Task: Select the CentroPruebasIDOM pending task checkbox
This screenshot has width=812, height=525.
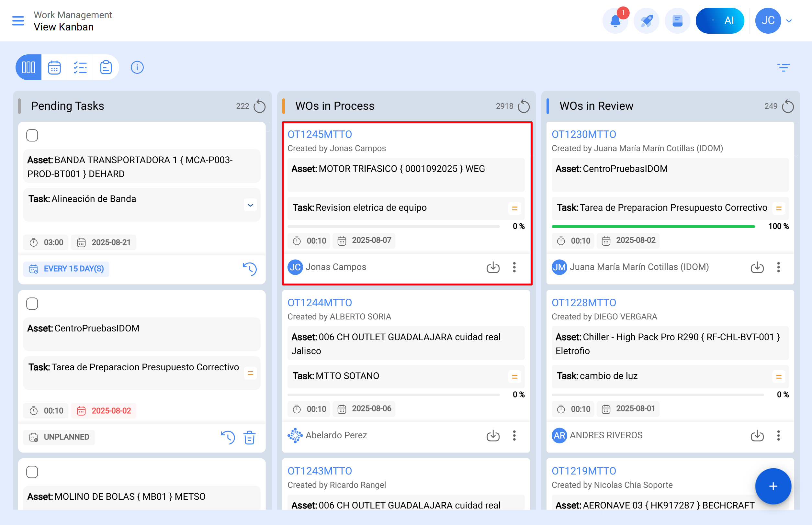Action: 32,303
